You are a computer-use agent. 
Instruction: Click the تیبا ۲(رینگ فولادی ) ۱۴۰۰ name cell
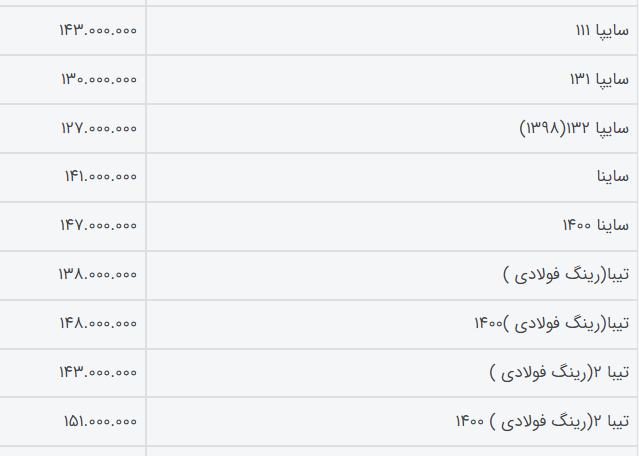pos(543,422)
